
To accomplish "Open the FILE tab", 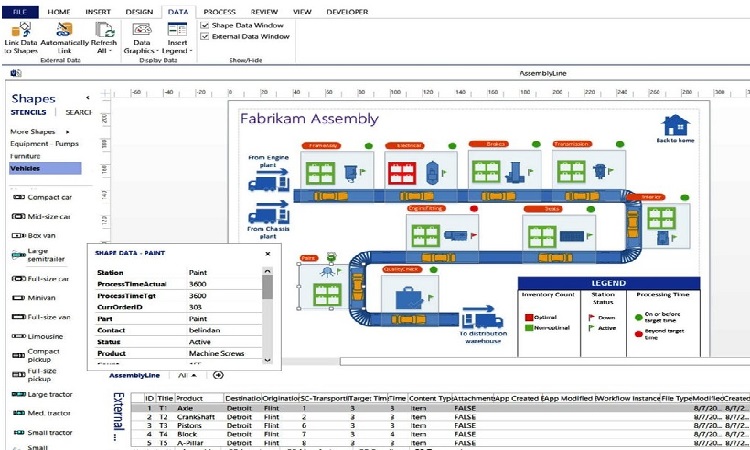I will pos(20,12).
